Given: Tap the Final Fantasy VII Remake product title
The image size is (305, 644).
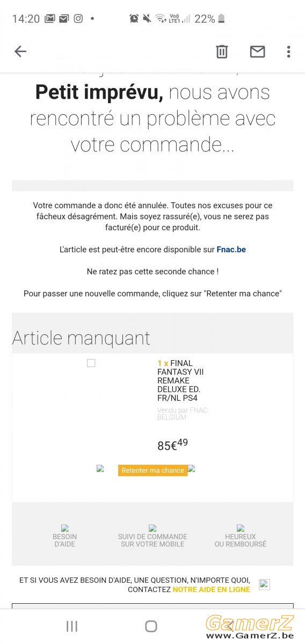Looking at the screenshot, I should click(x=180, y=380).
